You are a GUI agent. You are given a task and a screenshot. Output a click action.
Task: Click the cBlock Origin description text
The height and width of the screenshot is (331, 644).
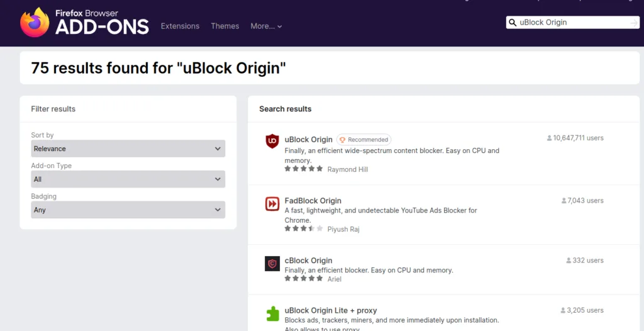pyautogui.click(x=369, y=270)
